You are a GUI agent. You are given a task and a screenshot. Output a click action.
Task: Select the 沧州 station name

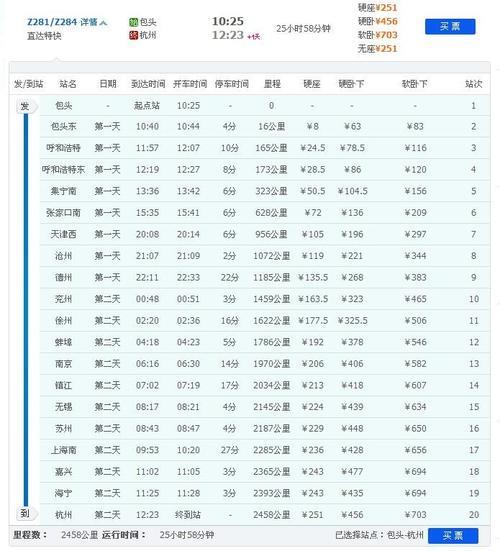tap(63, 256)
